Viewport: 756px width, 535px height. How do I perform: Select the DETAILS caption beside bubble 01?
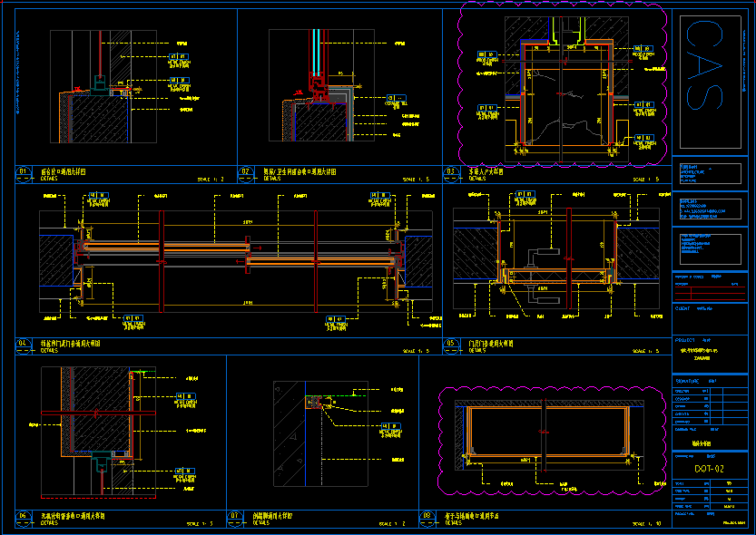click(49, 178)
